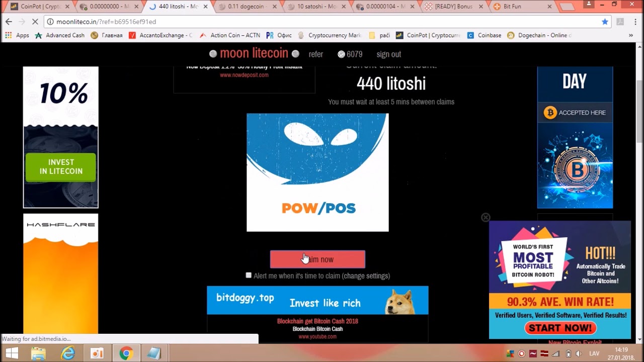The image size is (644, 362).
Task: Open a new browser tab
Action: point(567,7)
